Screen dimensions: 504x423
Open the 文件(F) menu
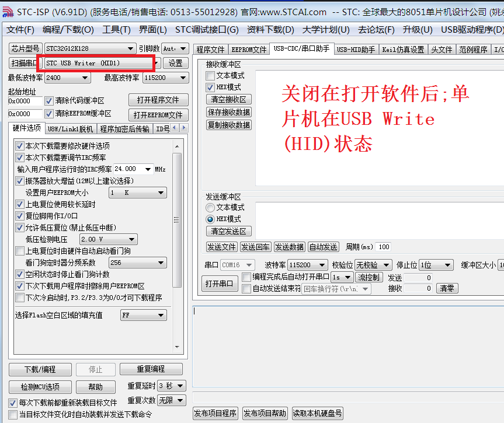point(20,30)
